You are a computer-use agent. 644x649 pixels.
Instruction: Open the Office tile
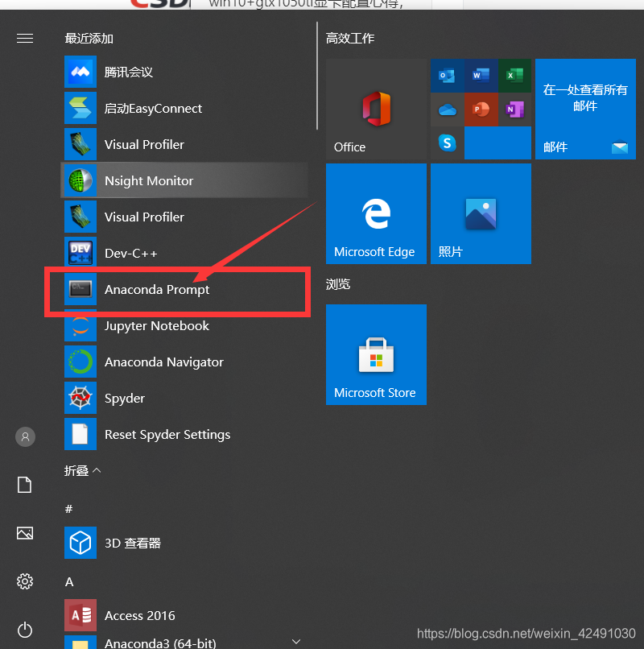(x=376, y=109)
